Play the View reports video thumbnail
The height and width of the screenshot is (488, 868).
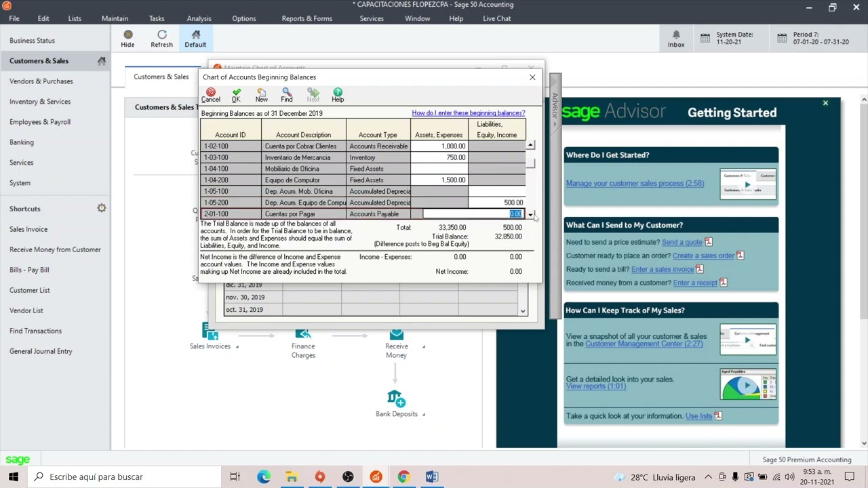(x=748, y=384)
